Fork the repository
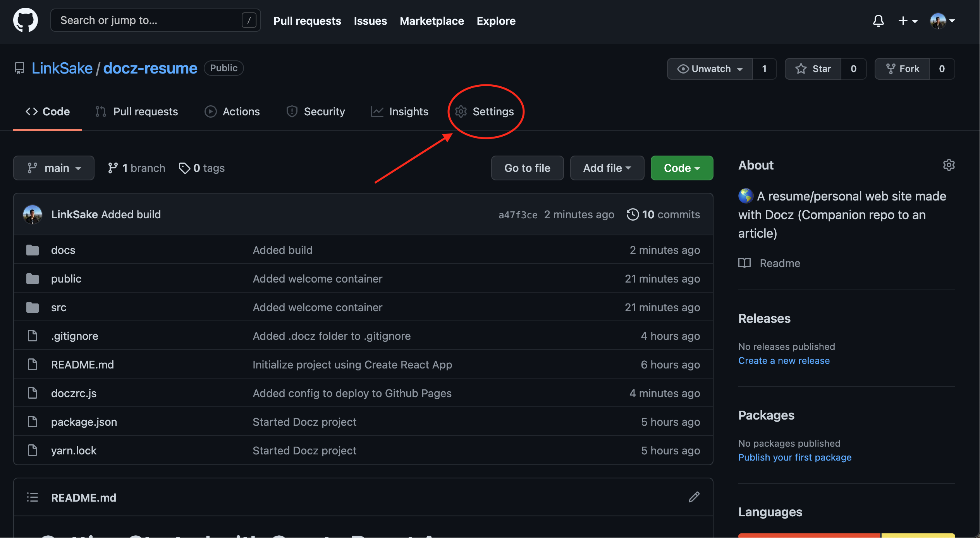 (x=902, y=69)
